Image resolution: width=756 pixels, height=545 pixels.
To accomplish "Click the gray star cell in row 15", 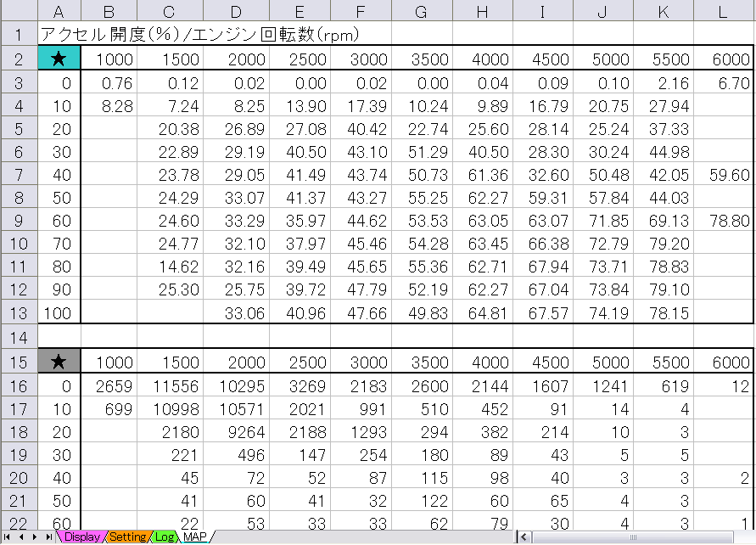I will (59, 362).
